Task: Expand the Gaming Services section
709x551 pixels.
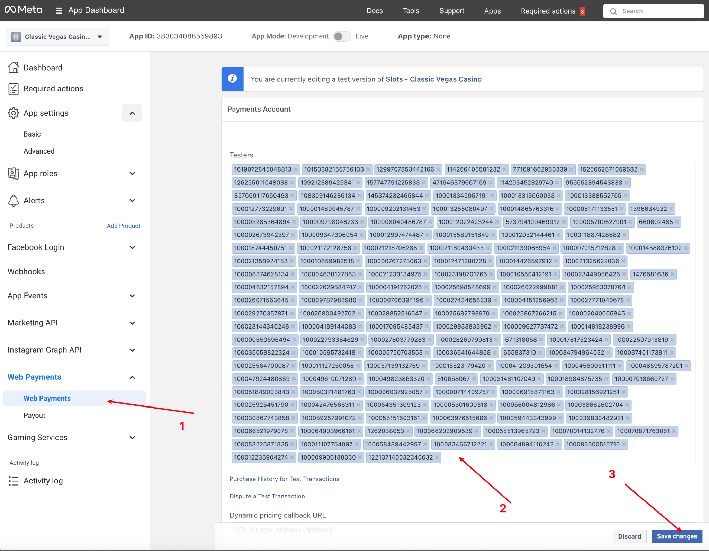Action: [x=132, y=437]
